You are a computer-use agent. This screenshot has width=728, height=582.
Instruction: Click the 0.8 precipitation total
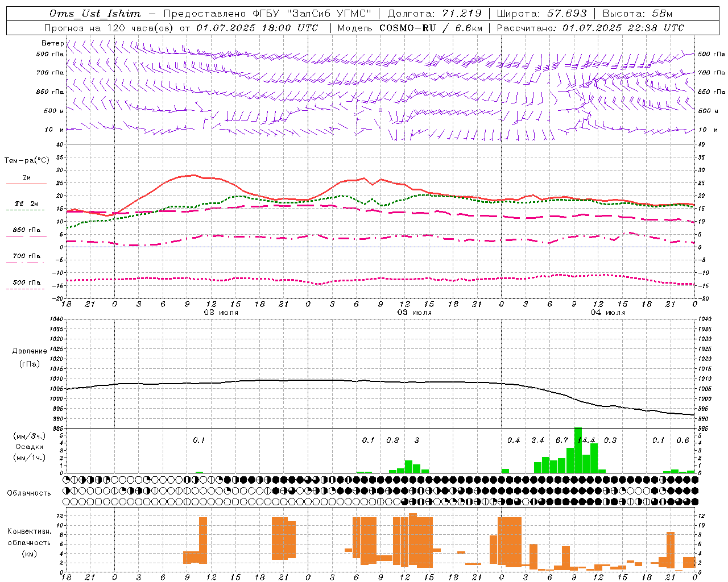(x=392, y=440)
